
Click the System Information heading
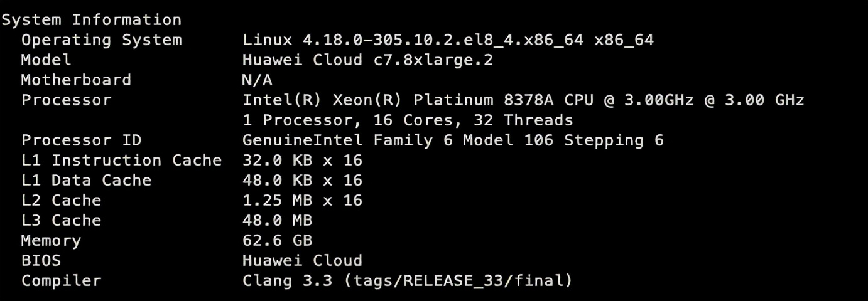pyautogui.click(x=91, y=20)
